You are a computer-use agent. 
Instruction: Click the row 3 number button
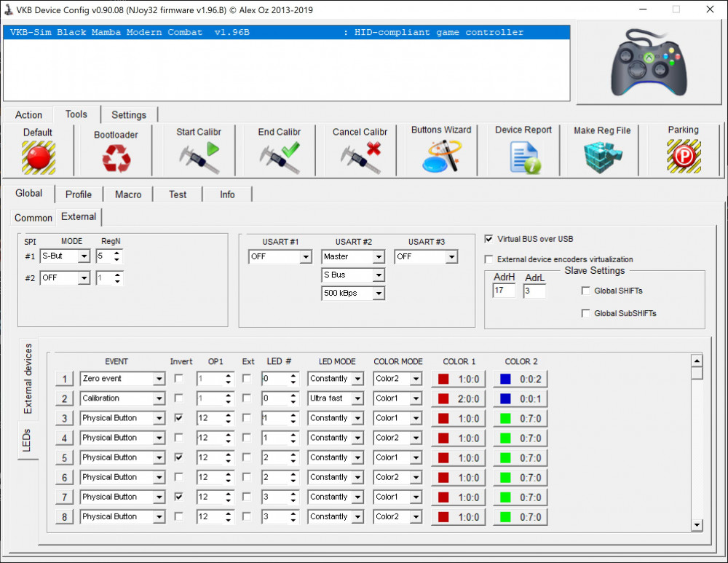64,419
